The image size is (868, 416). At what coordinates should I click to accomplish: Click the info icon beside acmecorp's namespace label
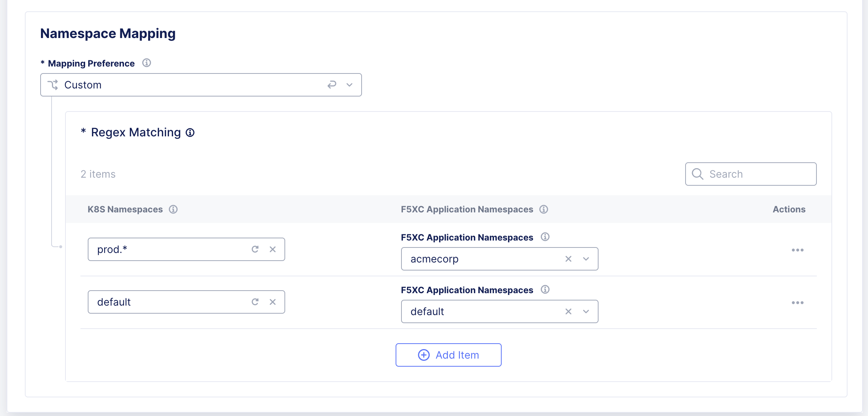[x=546, y=237]
